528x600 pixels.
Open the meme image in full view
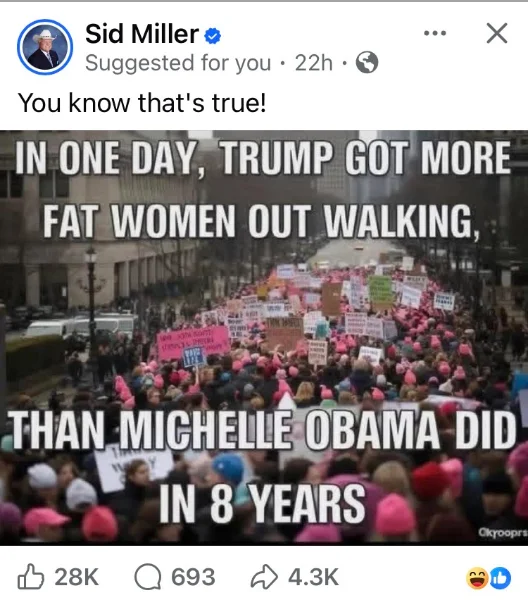coord(264,338)
